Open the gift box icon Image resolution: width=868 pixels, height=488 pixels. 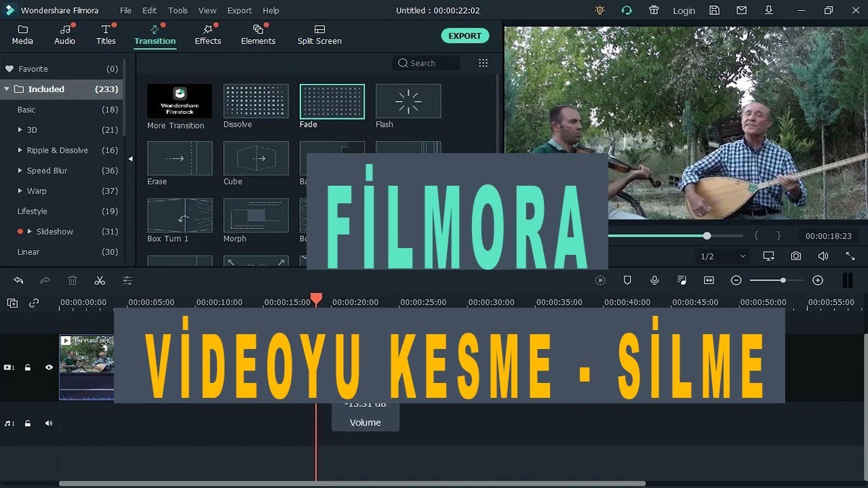point(654,10)
